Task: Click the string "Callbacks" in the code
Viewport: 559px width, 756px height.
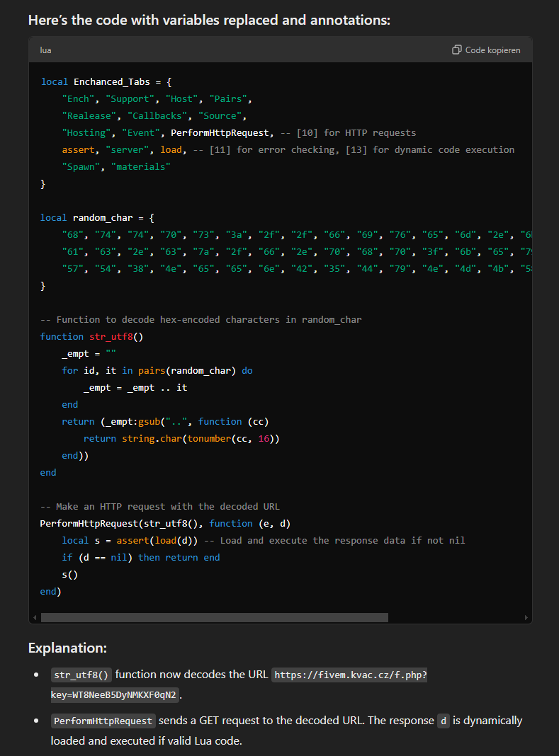Action: pyautogui.click(x=157, y=115)
